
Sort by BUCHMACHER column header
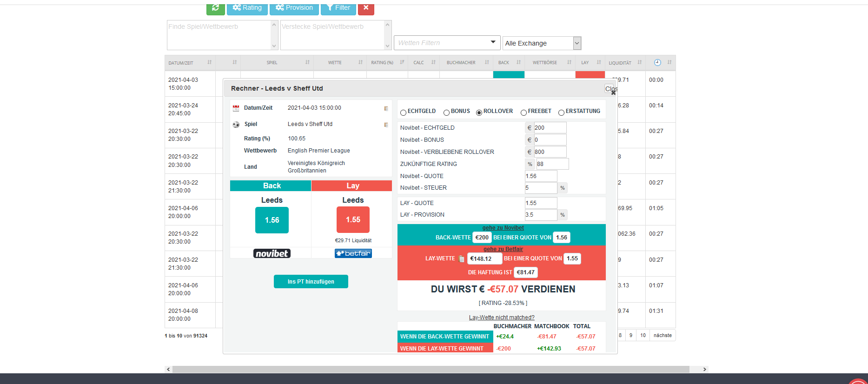(466, 63)
